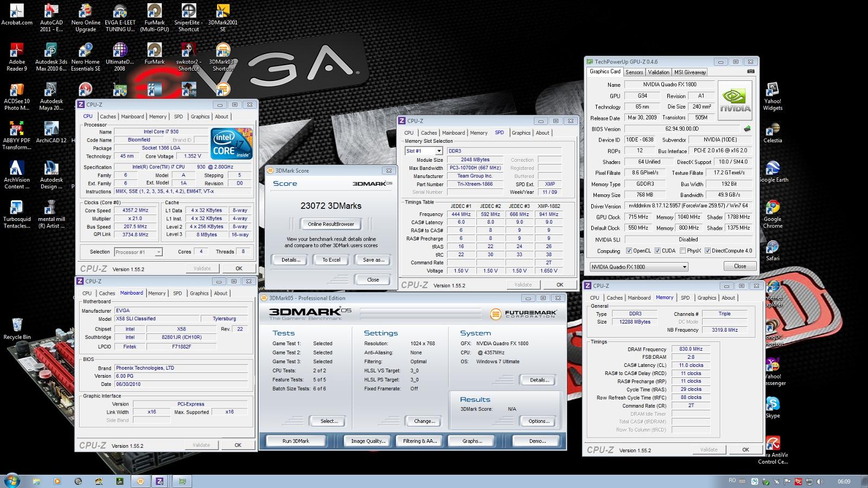Open the Google Chrome desktop shortcut
Screen dimensions: 868x488
(x=773, y=214)
